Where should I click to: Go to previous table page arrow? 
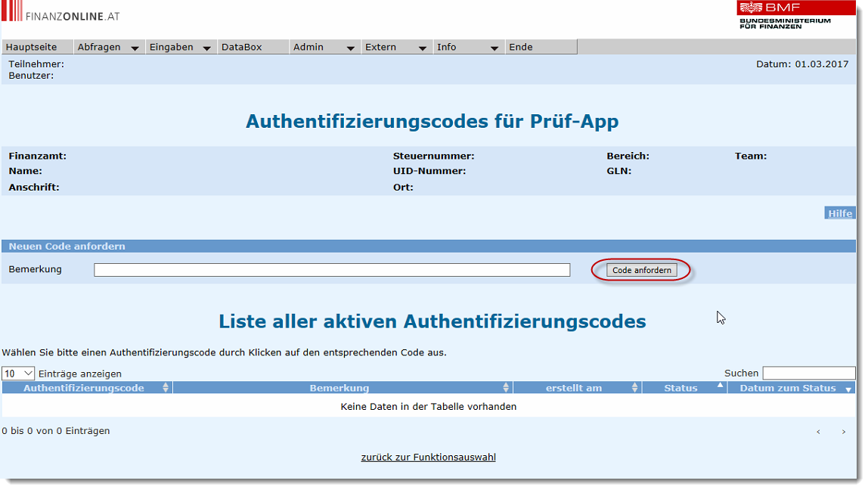pos(818,432)
